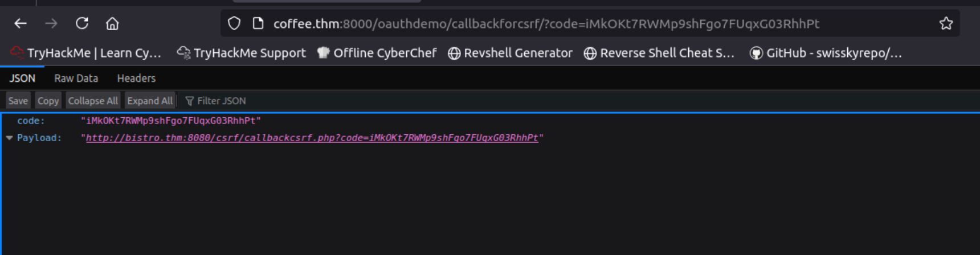Screen dimensions: 980x255
Task: Open the Reverse Shell Cheat Sheet bookmark
Action: click(x=659, y=53)
